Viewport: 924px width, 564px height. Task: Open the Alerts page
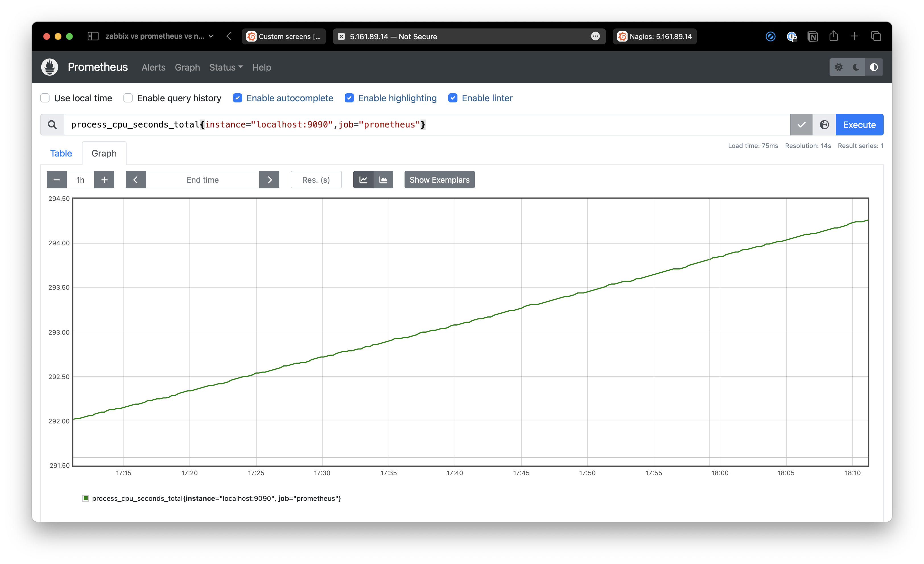153,67
